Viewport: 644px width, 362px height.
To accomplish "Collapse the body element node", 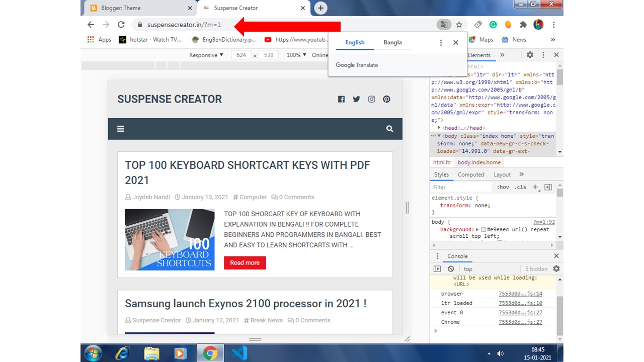I will click(439, 136).
